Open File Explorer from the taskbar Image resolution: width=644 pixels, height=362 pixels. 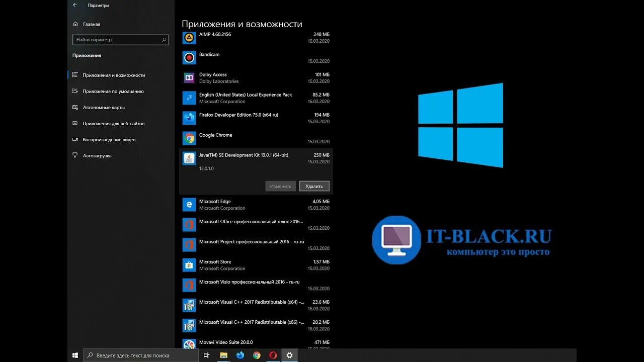click(224, 355)
